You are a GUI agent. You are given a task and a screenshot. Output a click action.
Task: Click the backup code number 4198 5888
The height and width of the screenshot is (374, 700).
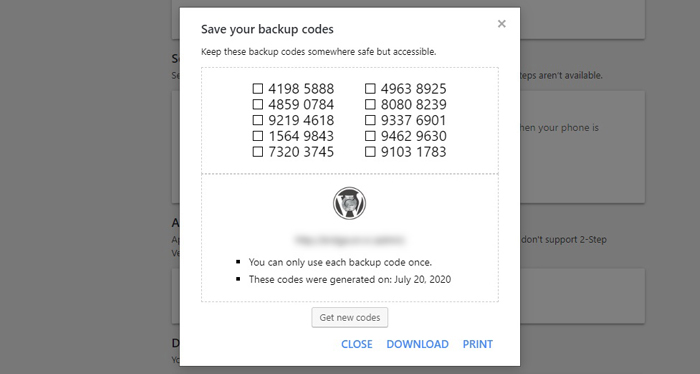(301, 89)
